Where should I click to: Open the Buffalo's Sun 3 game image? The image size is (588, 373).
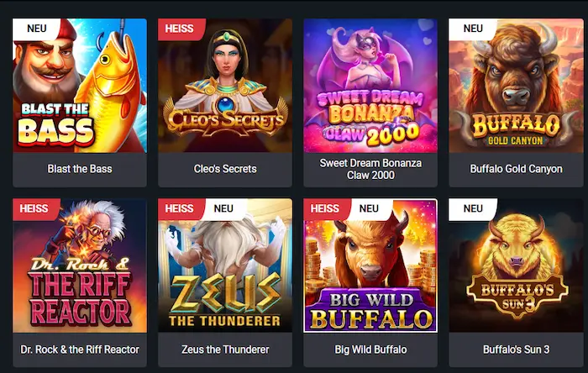(x=516, y=265)
